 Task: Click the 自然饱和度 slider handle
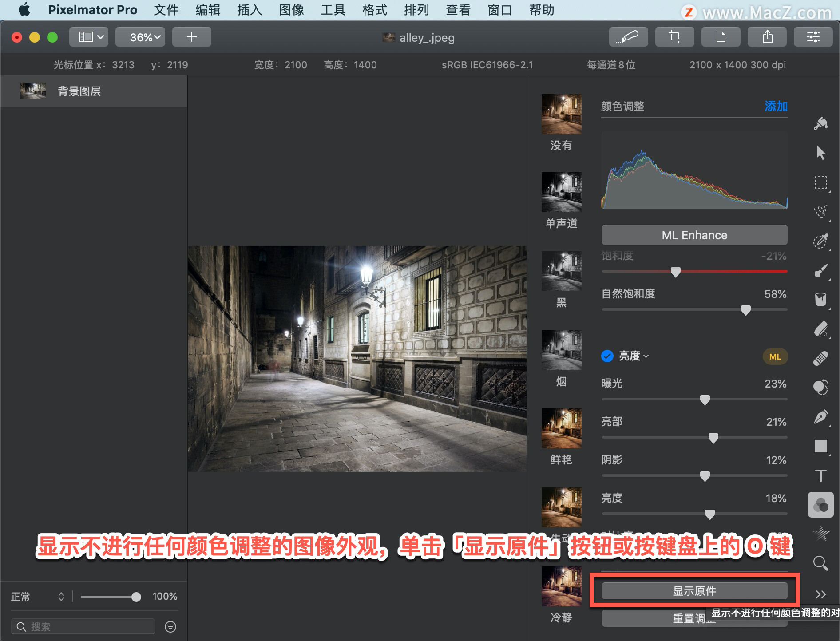(746, 310)
